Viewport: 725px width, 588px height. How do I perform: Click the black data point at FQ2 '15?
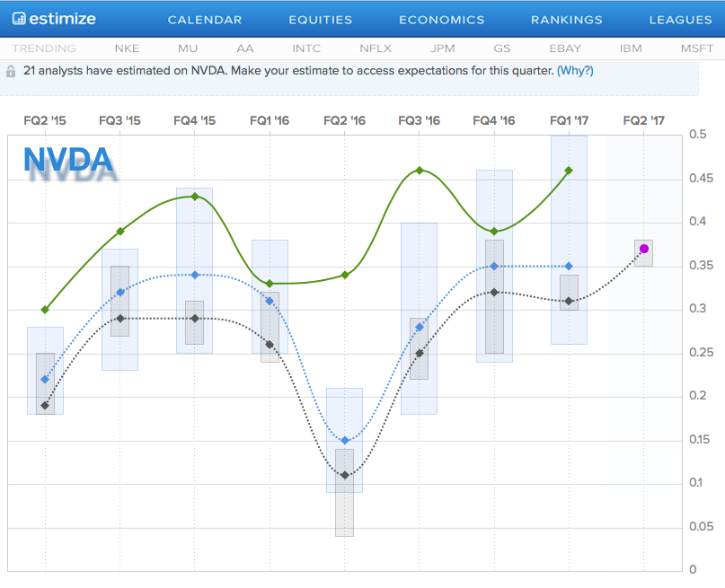pos(45,406)
